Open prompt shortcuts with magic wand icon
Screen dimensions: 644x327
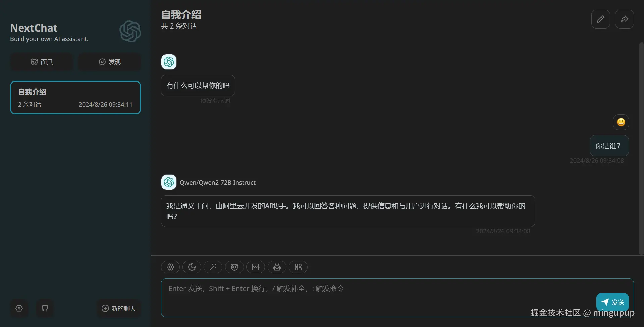pos(213,267)
